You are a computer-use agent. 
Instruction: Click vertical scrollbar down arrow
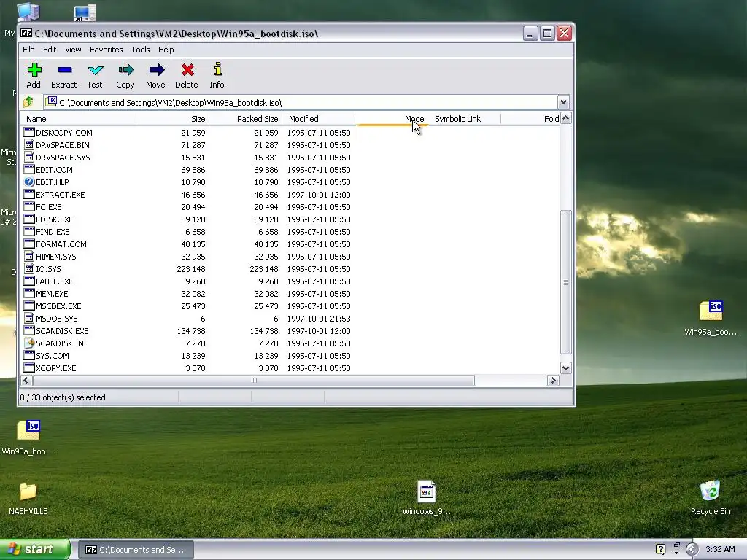point(565,367)
